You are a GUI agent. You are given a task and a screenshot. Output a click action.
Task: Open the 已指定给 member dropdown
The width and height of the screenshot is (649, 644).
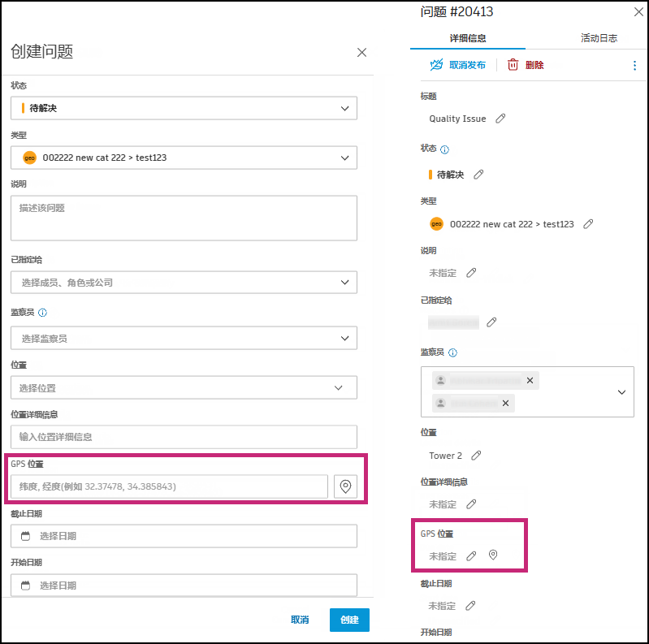[x=184, y=283]
